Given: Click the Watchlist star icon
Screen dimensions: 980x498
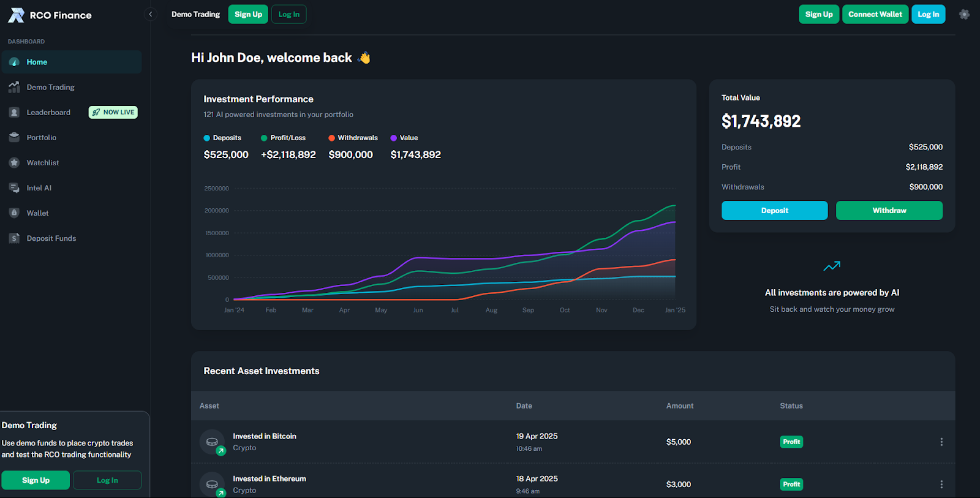Looking at the screenshot, I should click(x=14, y=162).
